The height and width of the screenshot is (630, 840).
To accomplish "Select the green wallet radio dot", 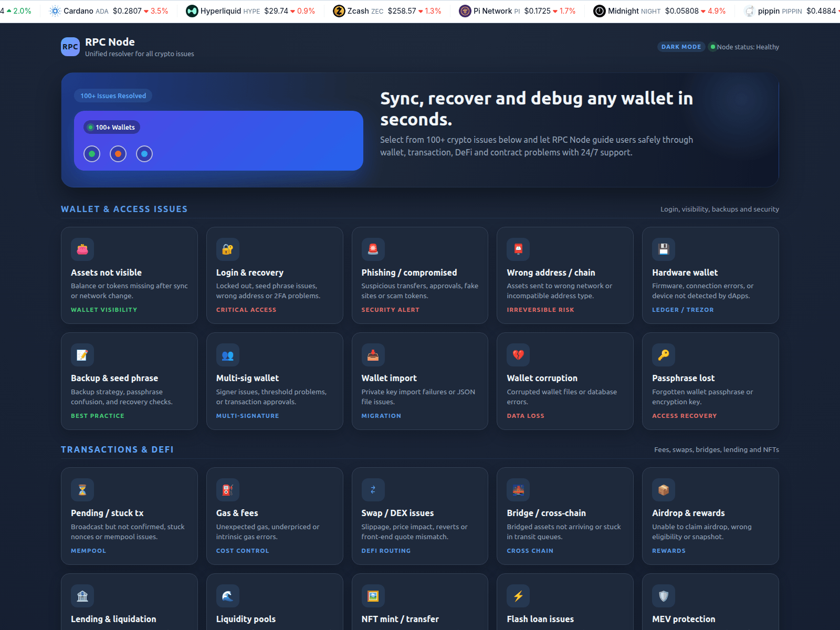I will (92, 154).
